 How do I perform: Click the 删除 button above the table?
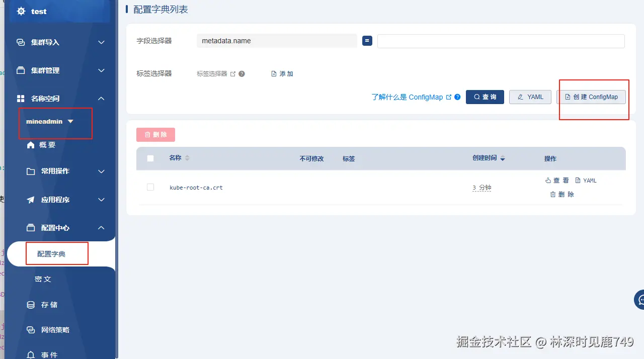[155, 135]
